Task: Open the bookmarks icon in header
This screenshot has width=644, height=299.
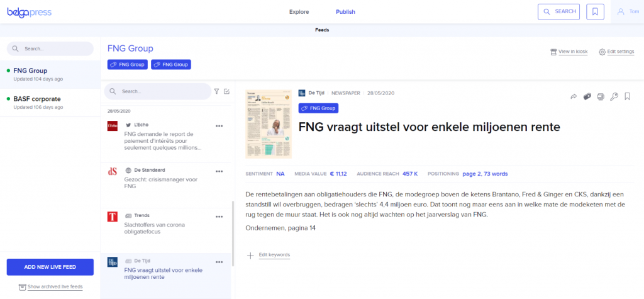Action: click(595, 12)
